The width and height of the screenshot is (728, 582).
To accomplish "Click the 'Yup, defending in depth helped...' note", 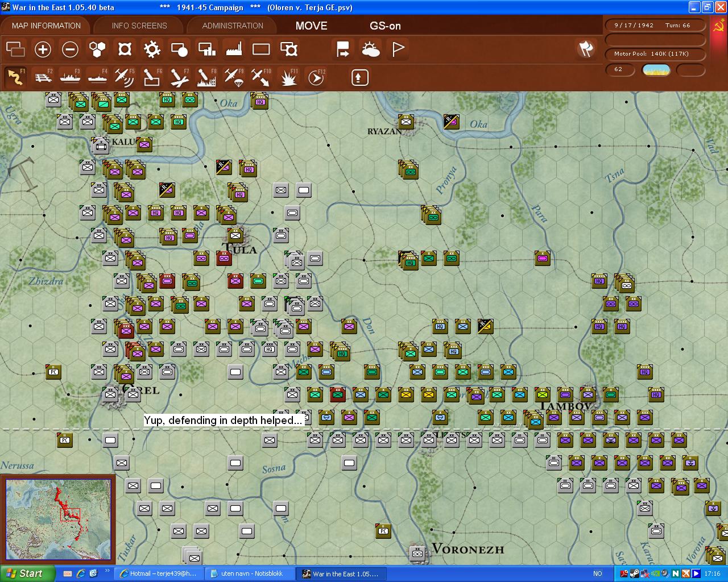I will point(223,421).
